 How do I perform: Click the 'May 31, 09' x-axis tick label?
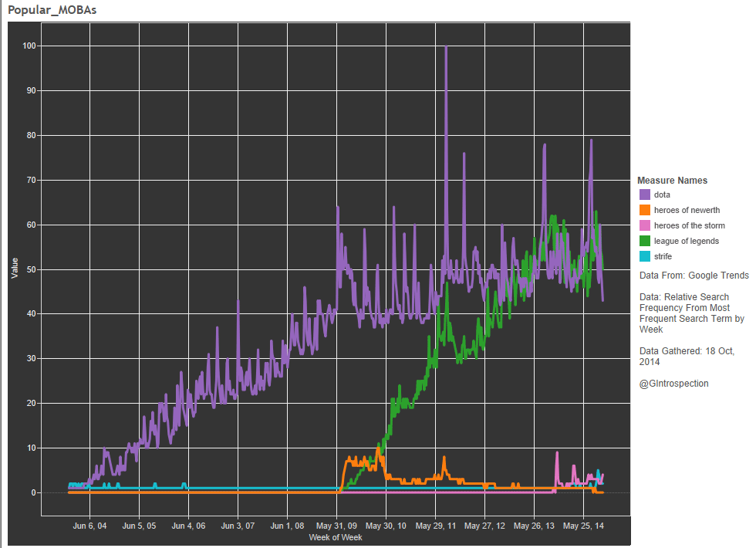[336, 526]
